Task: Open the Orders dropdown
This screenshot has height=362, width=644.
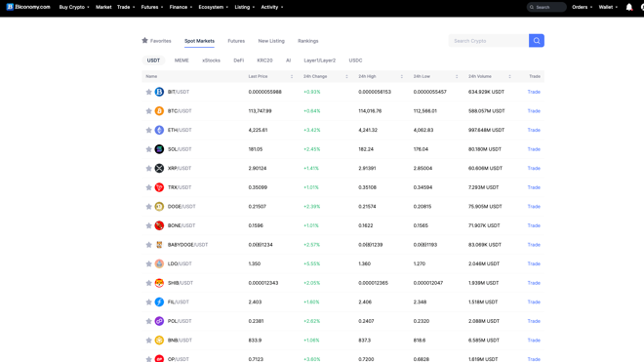Action: tap(582, 7)
